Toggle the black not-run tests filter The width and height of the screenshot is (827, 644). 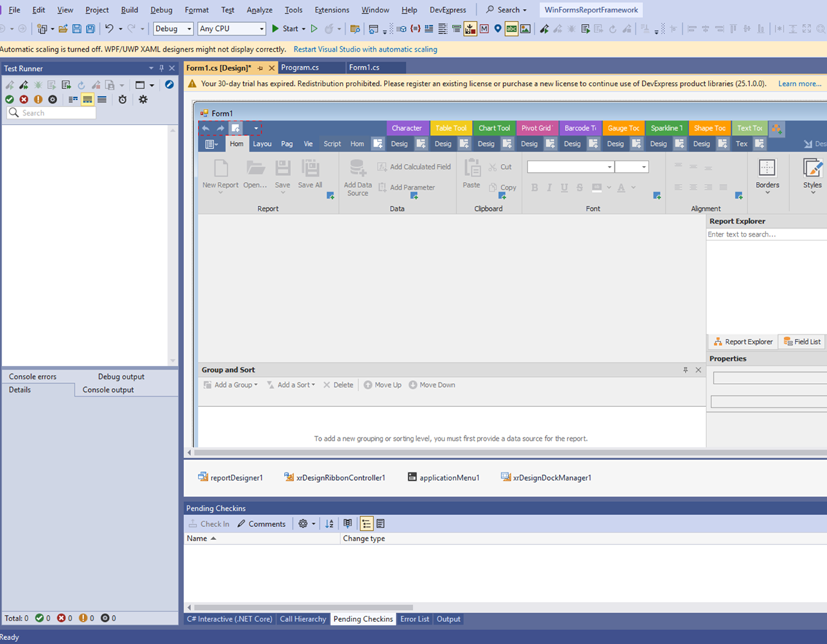(52, 99)
